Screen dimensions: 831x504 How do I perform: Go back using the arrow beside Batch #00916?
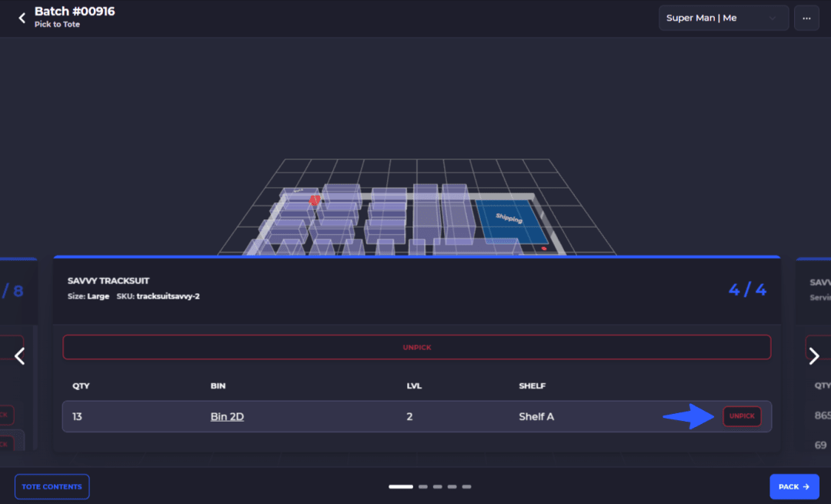coord(22,18)
